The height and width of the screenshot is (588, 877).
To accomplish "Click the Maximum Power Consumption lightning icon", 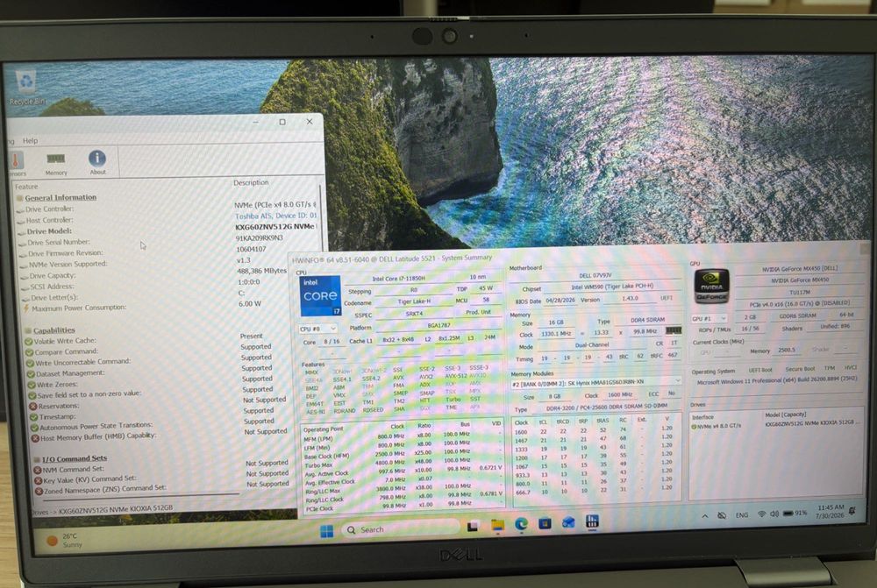I will 25,308.
